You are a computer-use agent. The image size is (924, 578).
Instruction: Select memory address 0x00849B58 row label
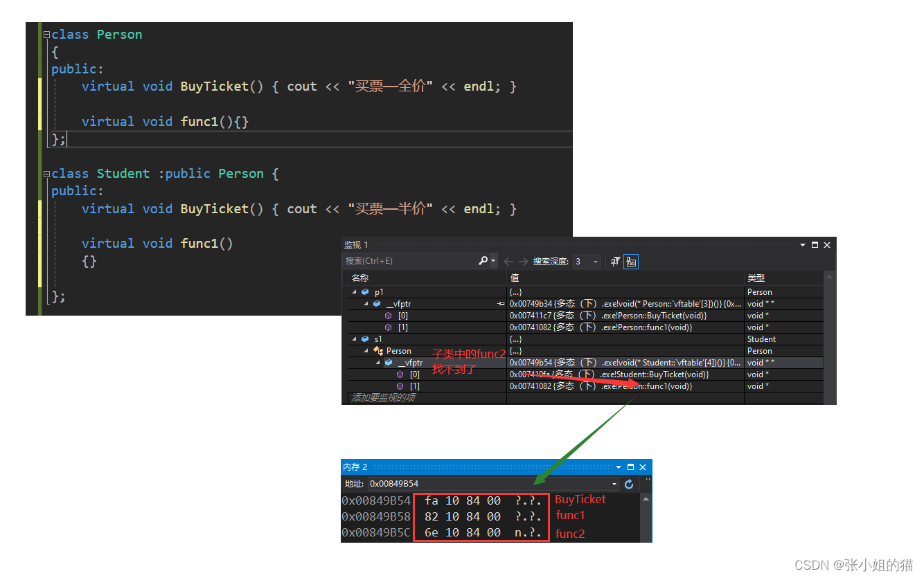coord(376,516)
